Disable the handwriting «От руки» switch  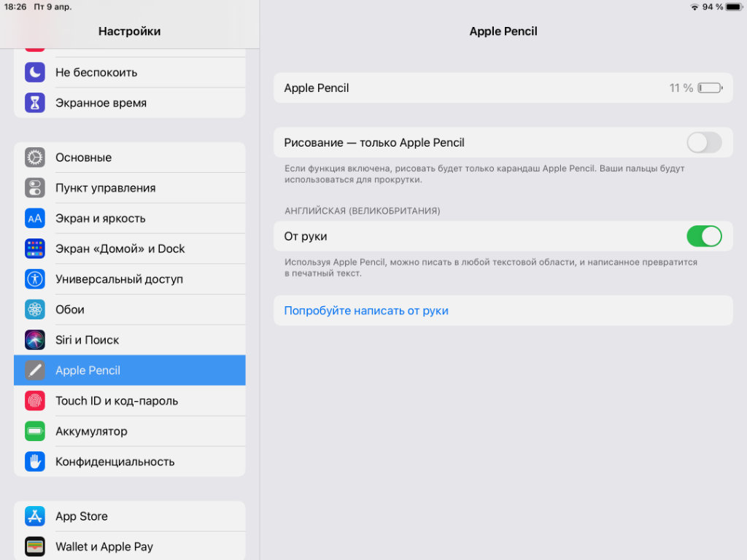click(x=704, y=236)
